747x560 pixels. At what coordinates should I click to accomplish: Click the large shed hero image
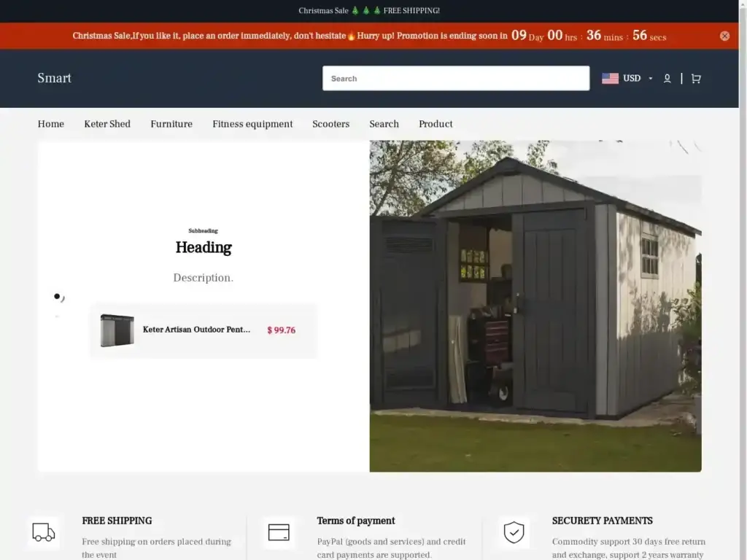point(535,306)
